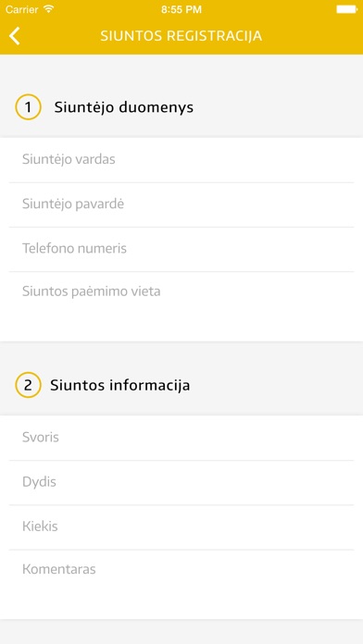The width and height of the screenshot is (363, 644).
Task: Click grey footer area below the Komentaras section
Action: 181,632
